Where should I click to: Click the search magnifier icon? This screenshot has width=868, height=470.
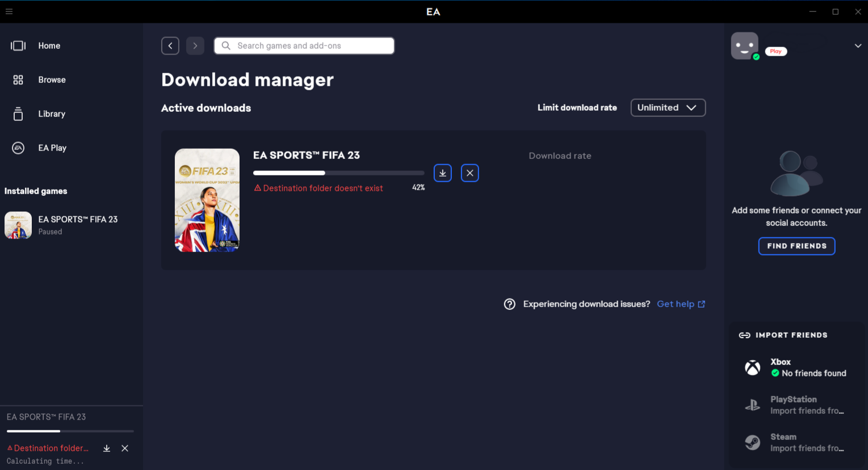226,45
